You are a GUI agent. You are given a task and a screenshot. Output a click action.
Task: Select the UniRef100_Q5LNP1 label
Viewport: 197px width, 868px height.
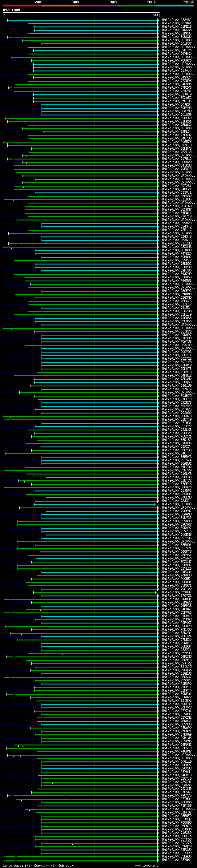(176, 731)
